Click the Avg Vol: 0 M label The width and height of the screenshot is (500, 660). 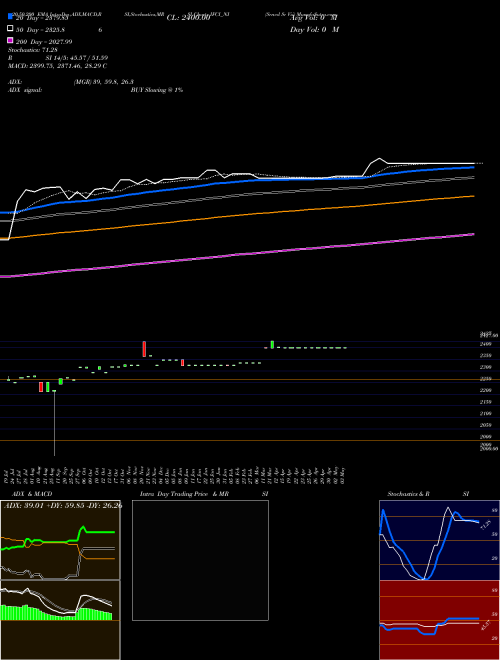click(314, 18)
